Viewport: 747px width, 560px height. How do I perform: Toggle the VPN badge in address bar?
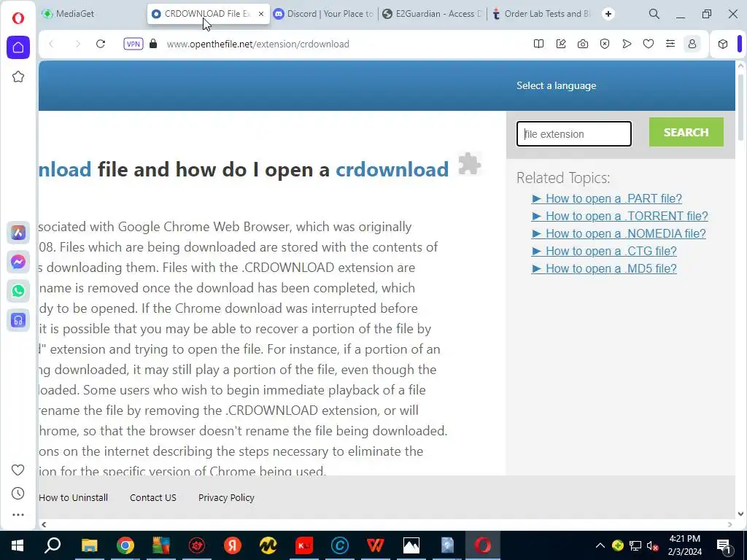coord(133,44)
